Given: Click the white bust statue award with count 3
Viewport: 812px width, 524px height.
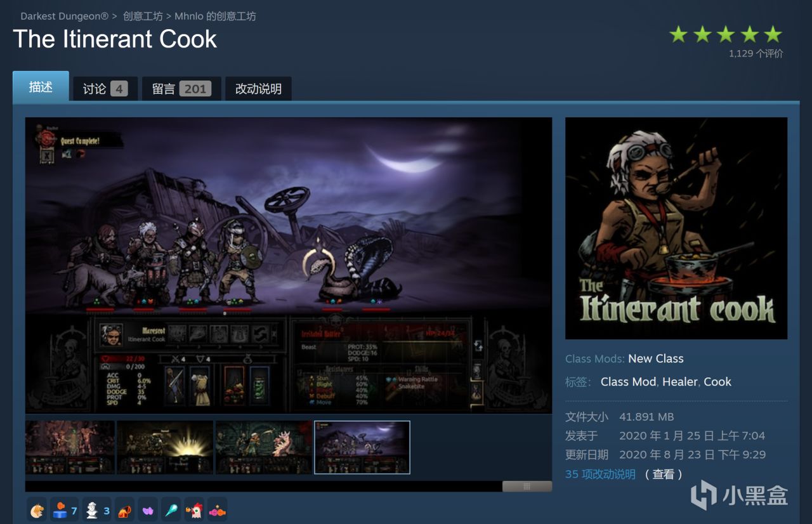Looking at the screenshot, I should 97,510.
